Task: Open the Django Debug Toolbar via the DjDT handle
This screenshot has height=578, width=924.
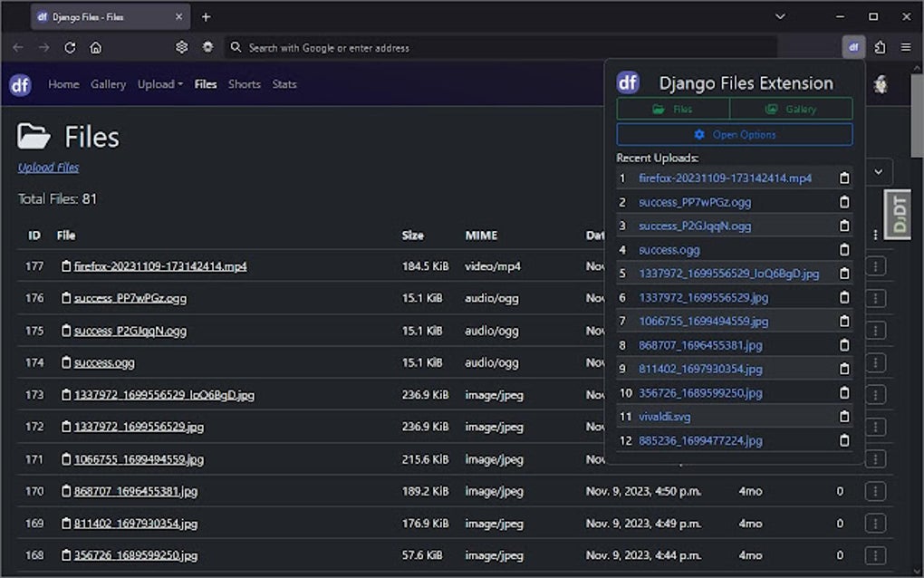Action: tap(898, 216)
